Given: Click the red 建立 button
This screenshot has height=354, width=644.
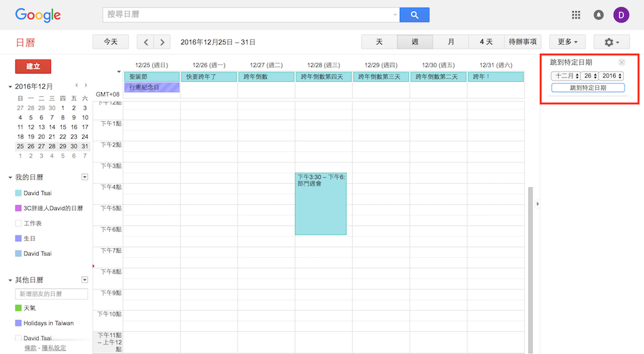Looking at the screenshot, I should [33, 66].
